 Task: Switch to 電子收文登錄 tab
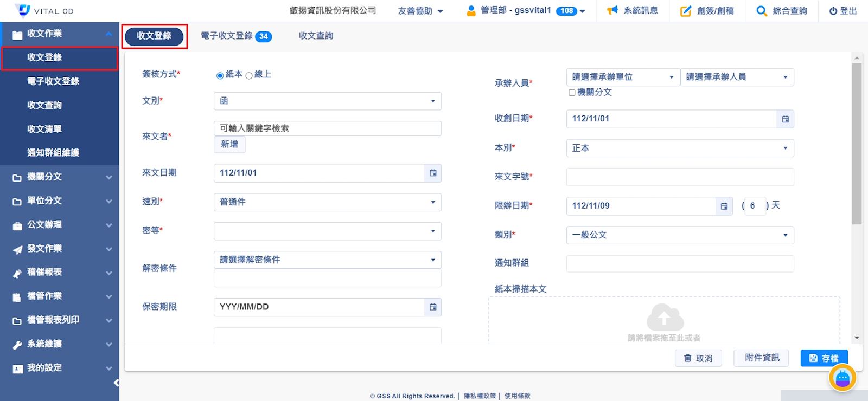[235, 36]
